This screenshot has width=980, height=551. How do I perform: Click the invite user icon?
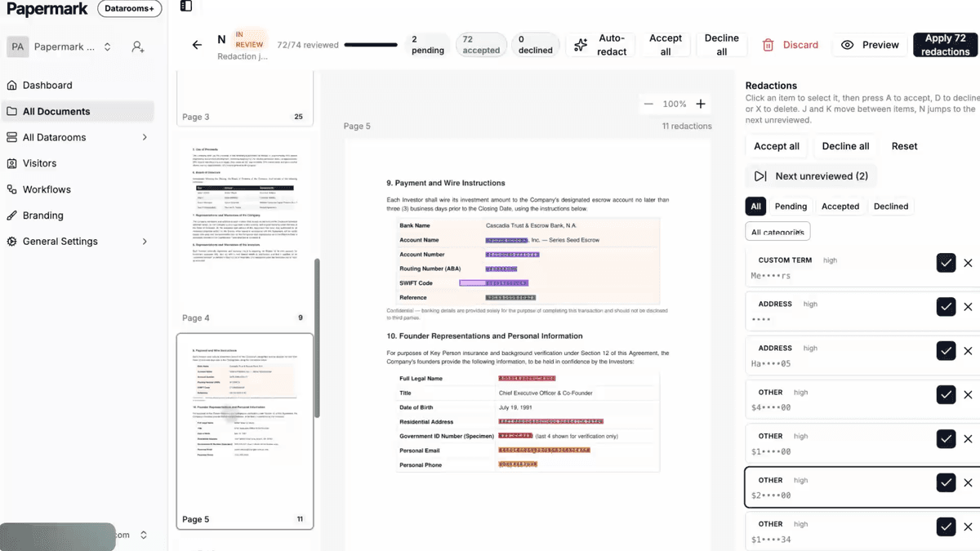[x=139, y=47]
